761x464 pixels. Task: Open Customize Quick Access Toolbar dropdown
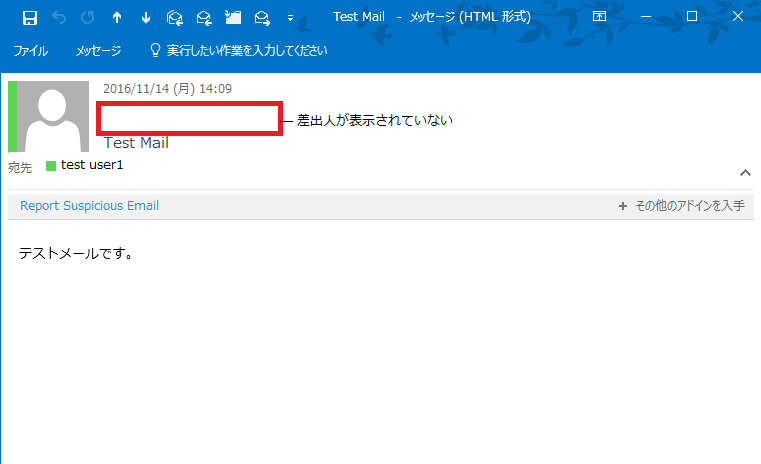(290, 18)
